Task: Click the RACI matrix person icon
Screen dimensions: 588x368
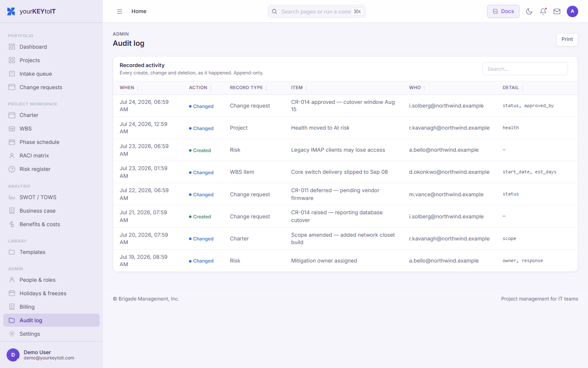Action: coord(12,155)
